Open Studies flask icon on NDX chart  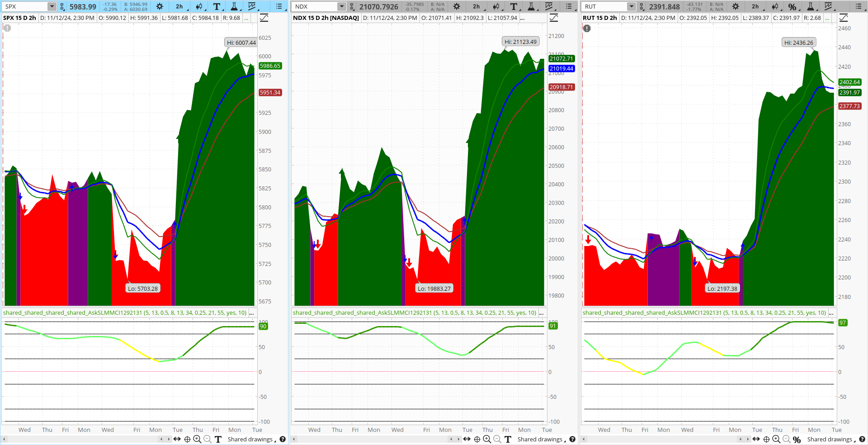(x=531, y=6)
